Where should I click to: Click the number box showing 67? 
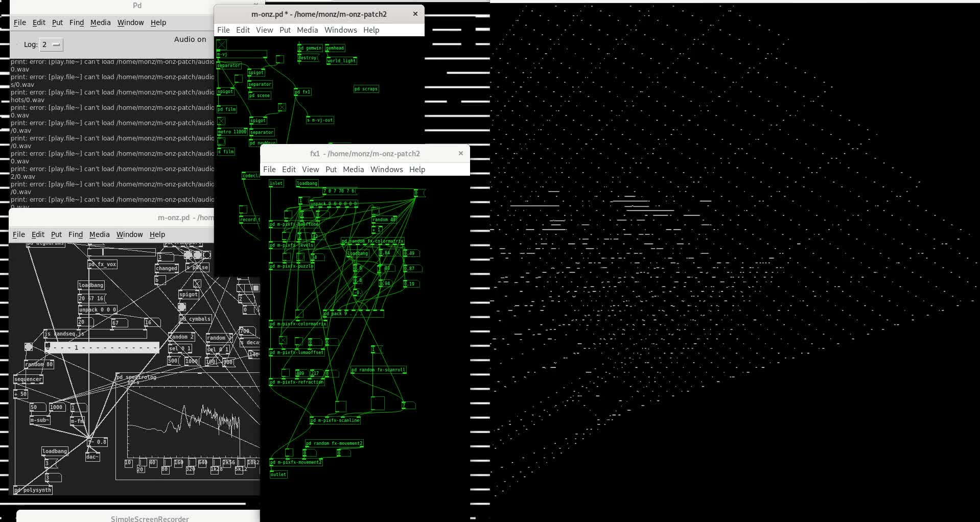click(120, 323)
